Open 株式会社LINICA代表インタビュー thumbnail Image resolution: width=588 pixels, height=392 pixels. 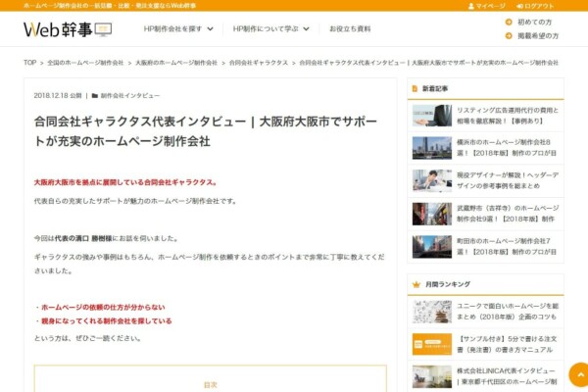pyautogui.click(x=432, y=376)
